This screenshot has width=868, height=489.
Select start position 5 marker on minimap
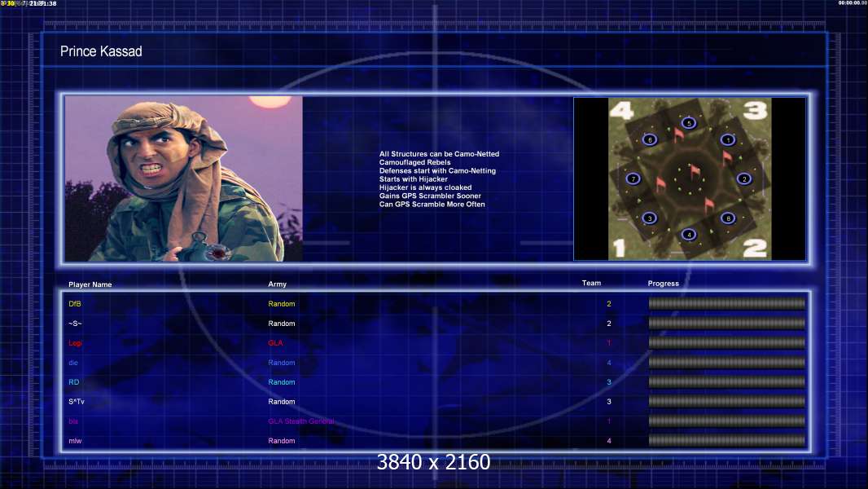(689, 123)
